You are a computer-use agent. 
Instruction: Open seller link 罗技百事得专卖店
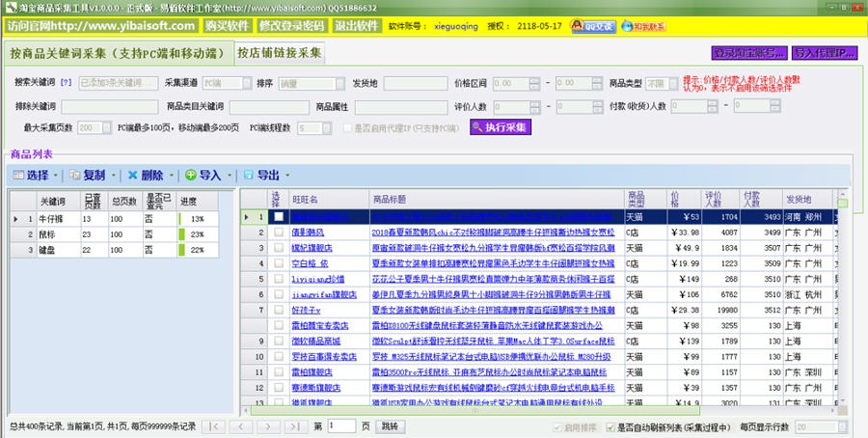324,357
